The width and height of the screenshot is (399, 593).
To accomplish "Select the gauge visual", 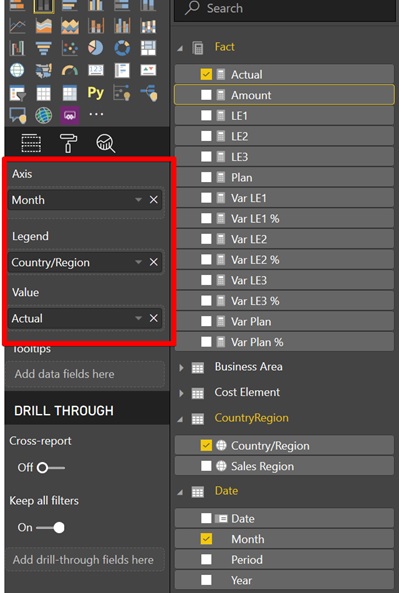I will pyautogui.click(x=70, y=70).
